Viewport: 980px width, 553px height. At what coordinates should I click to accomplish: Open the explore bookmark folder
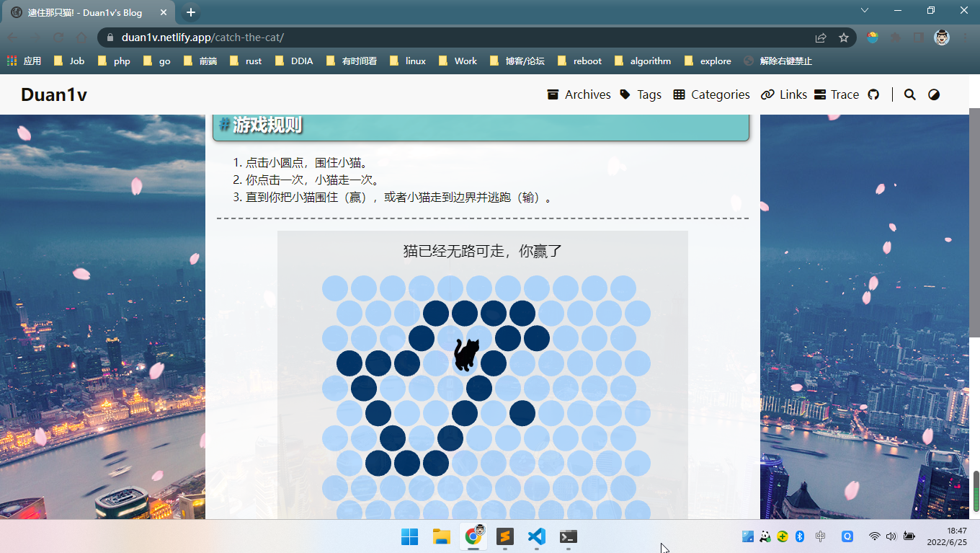(x=708, y=61)
